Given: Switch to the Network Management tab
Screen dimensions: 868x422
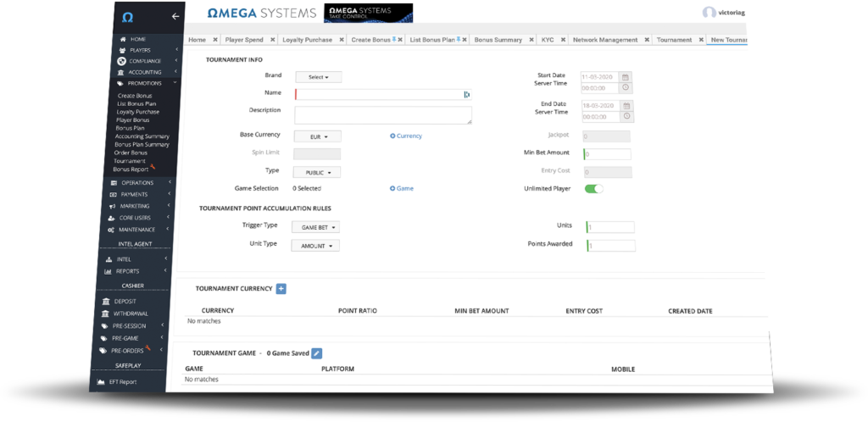Looking at the screenshot, I should (x=605, y=40).
